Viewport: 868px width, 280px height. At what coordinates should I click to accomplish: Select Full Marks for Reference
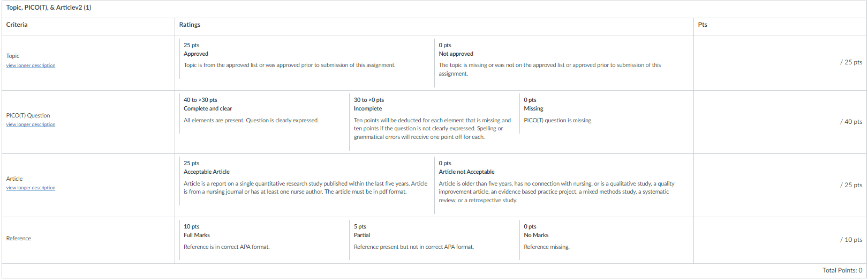[x=264, y=240]
